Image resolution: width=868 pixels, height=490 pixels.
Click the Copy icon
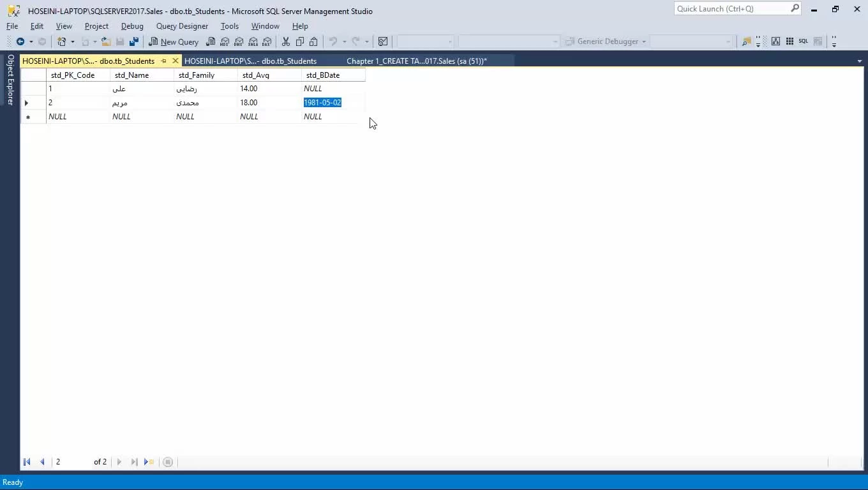click(299, 41)
